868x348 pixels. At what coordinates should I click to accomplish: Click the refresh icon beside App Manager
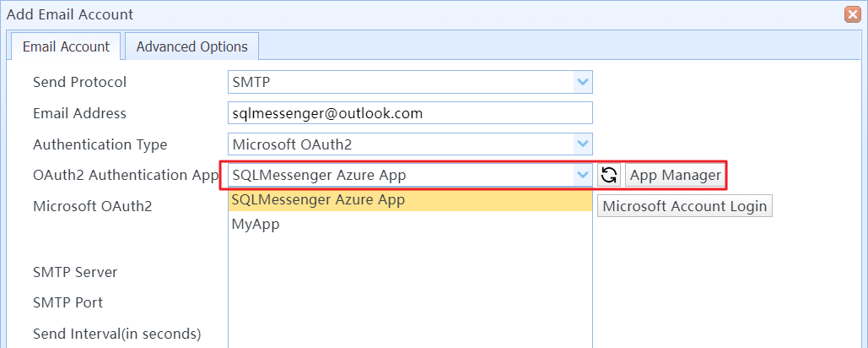point(608,175)
